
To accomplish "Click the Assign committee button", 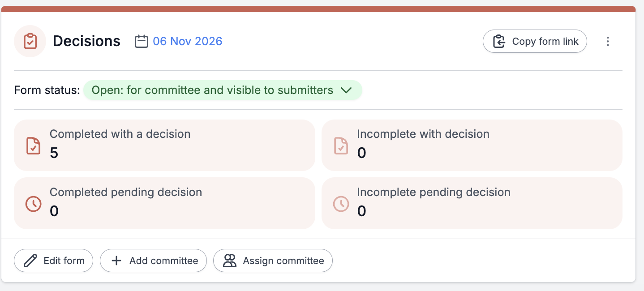I will (x=273, y=261).
